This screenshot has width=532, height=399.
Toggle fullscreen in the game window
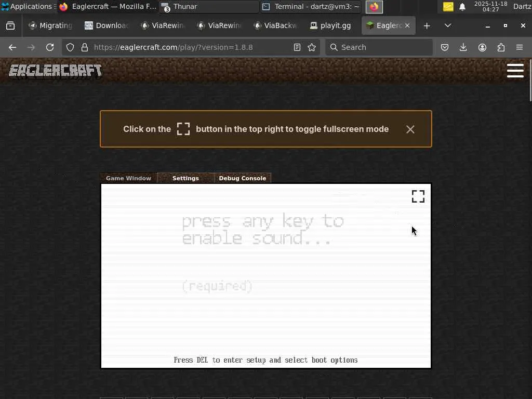pos(418,196)
